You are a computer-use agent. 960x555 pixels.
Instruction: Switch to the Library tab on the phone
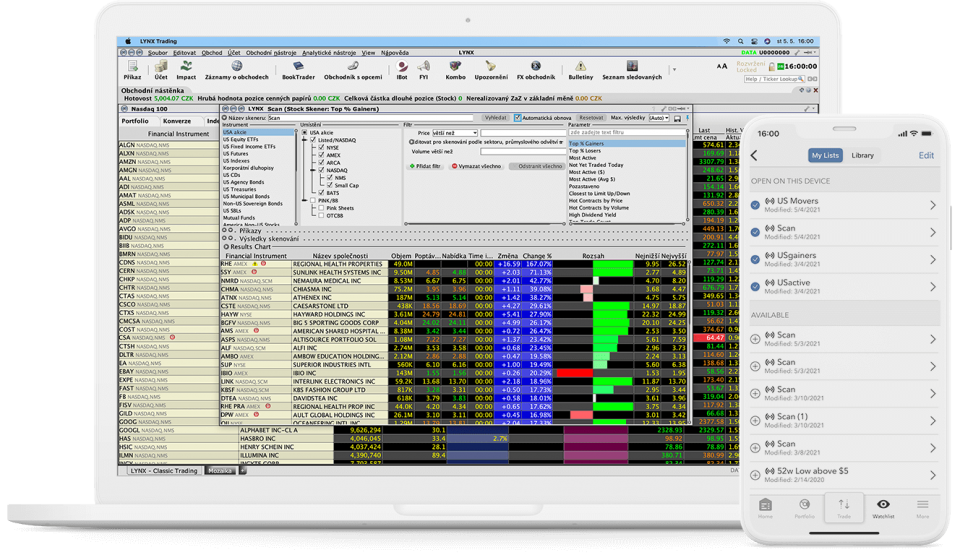862,156
